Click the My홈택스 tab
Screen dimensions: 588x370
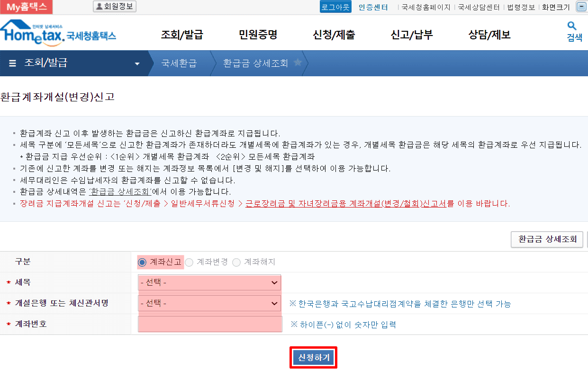(x=27, y=7)
